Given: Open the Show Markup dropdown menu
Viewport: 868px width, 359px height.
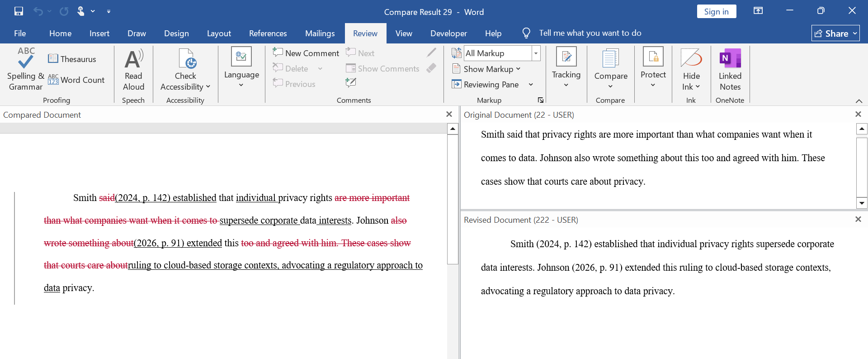Looking at the screenshot, I should (486, 69).
